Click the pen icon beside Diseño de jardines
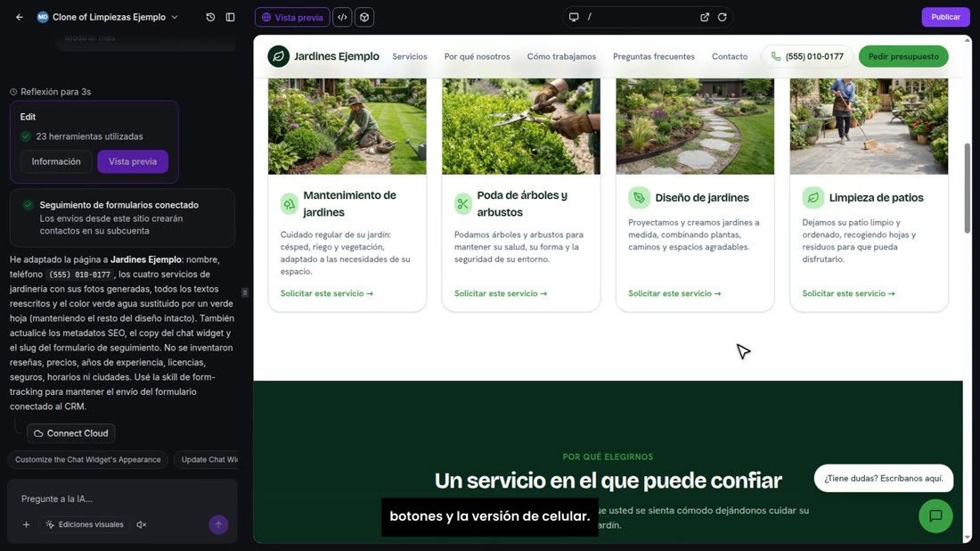 639,198
